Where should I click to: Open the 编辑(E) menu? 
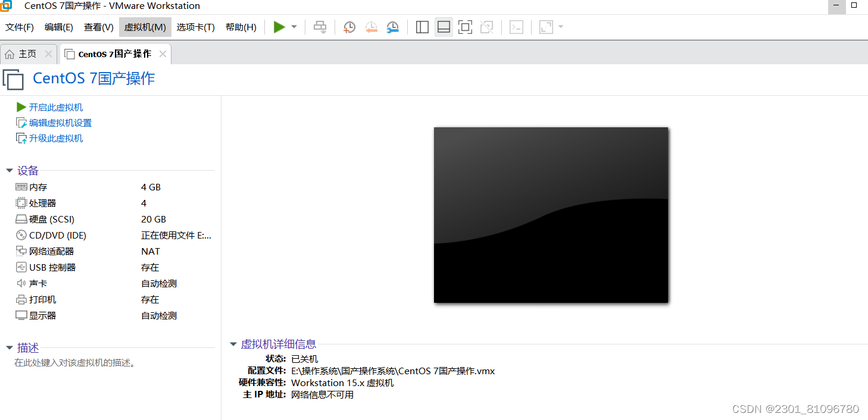click(59, 27)
